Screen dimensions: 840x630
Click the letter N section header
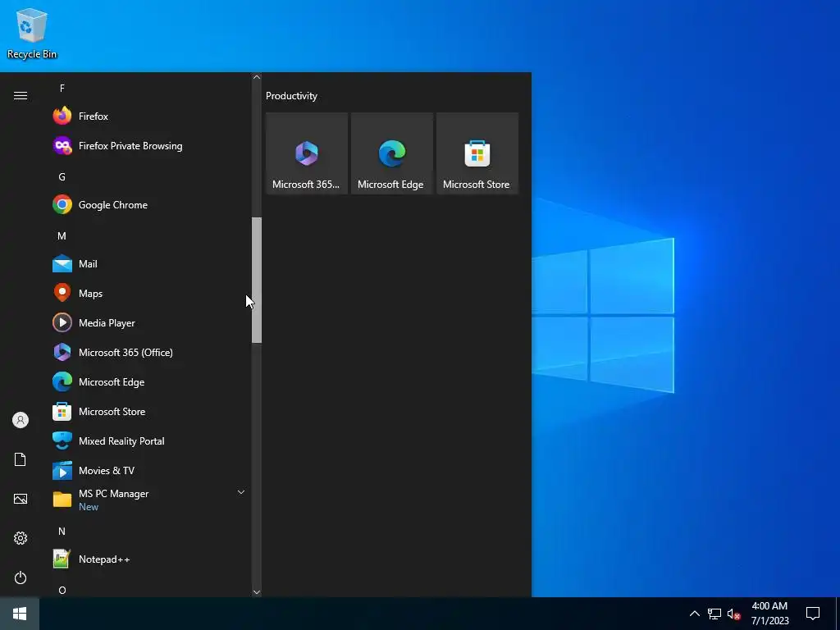[62, 531]
